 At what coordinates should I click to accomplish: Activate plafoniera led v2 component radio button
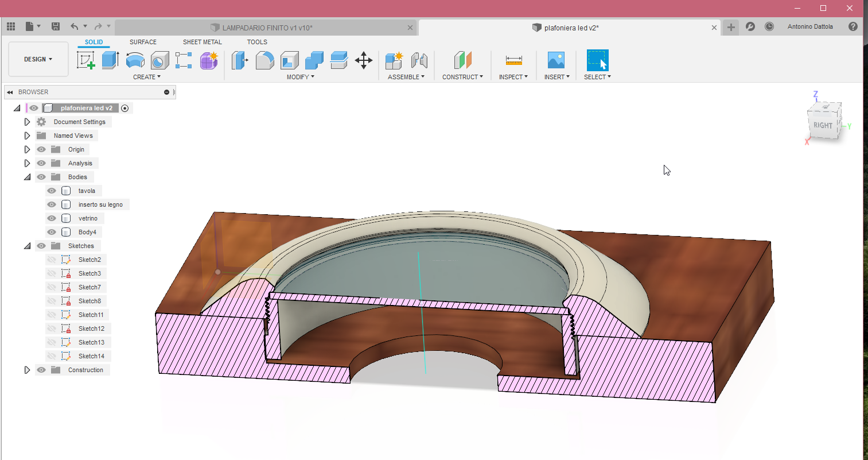pyautogui.click(x=125, y=108)
